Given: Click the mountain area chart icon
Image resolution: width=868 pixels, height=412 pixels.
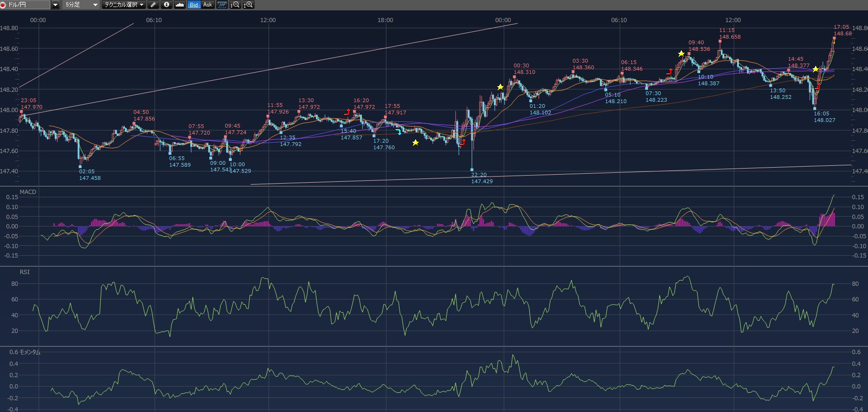Looking at the screenshot, I should (180, 5).
